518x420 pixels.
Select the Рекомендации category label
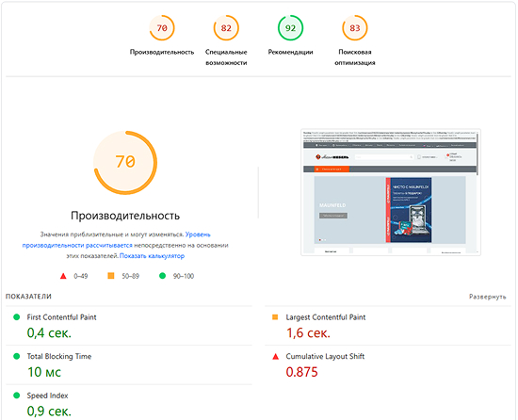[290, 52]
